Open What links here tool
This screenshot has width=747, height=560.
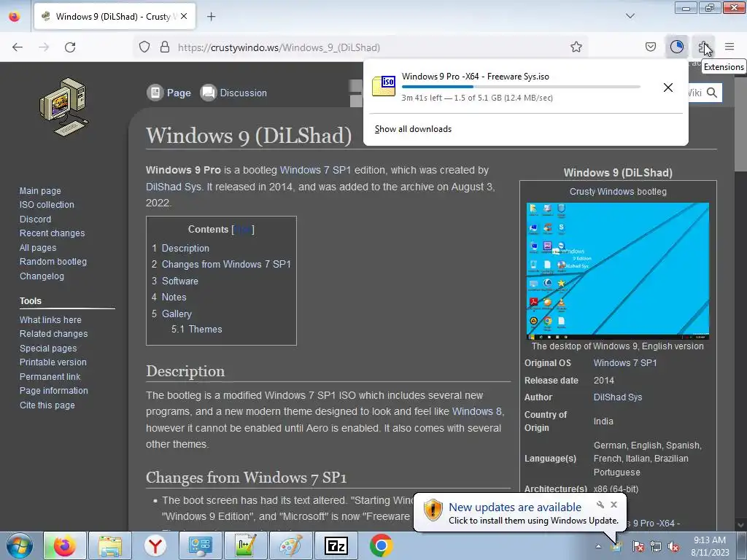[x=50, y=320]
